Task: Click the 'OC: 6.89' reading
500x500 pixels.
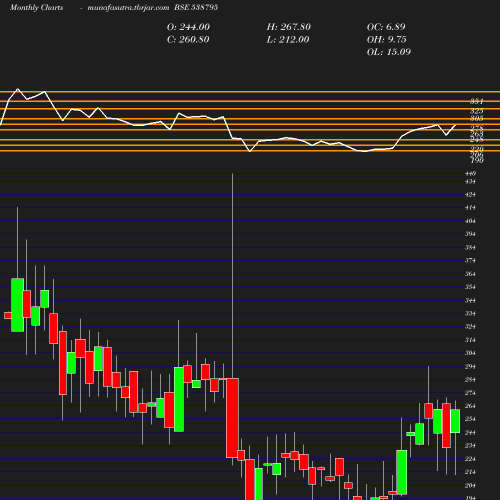Action: pyautogui.click(x=386, y=27)
